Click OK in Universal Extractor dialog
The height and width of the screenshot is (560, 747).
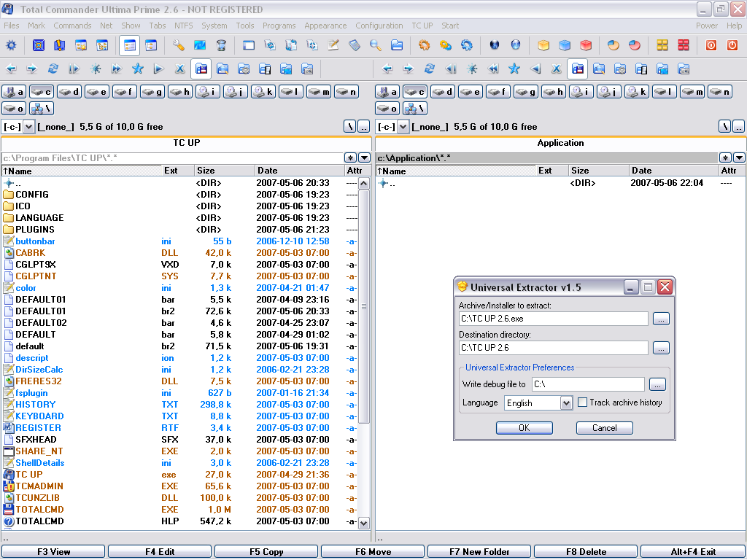pos(524,427)
